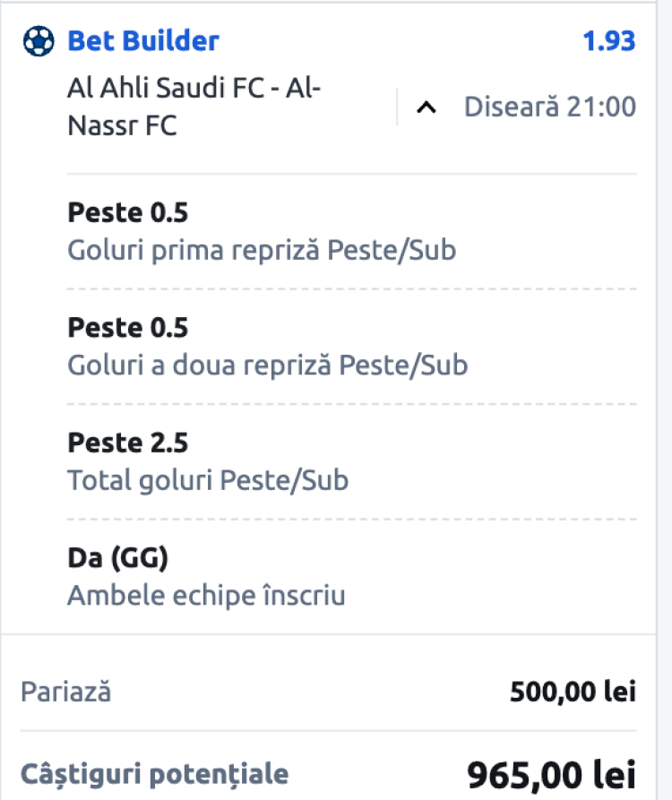Click the soccer ball icon beside Bet Builder
Screen dimensions: 672x800
(x=38, y=41)
